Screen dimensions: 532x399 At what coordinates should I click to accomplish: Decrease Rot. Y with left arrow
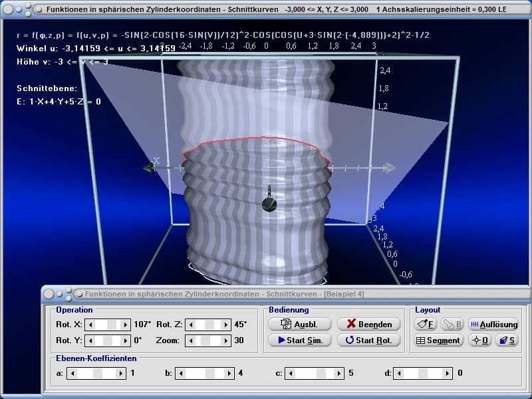(x=90, y=340)
